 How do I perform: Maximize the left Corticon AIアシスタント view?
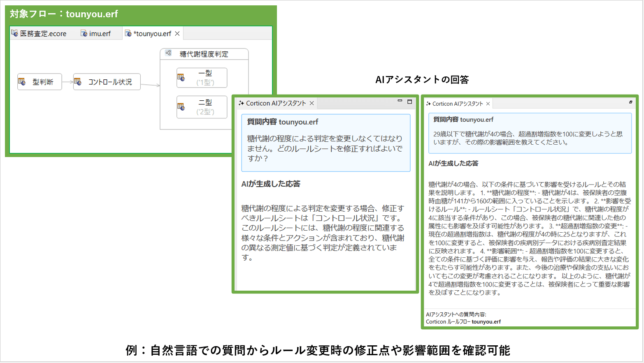coord(409,102)
